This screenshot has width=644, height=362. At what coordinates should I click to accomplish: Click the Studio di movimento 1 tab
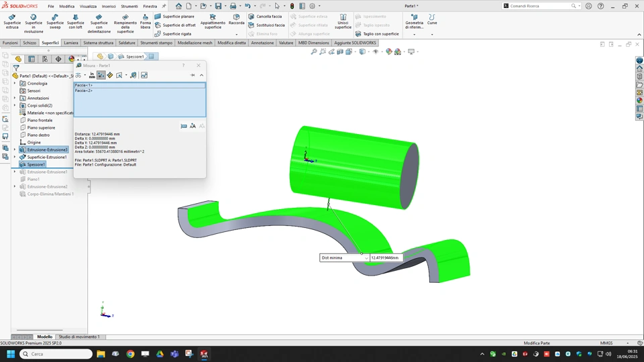(79, 337)
